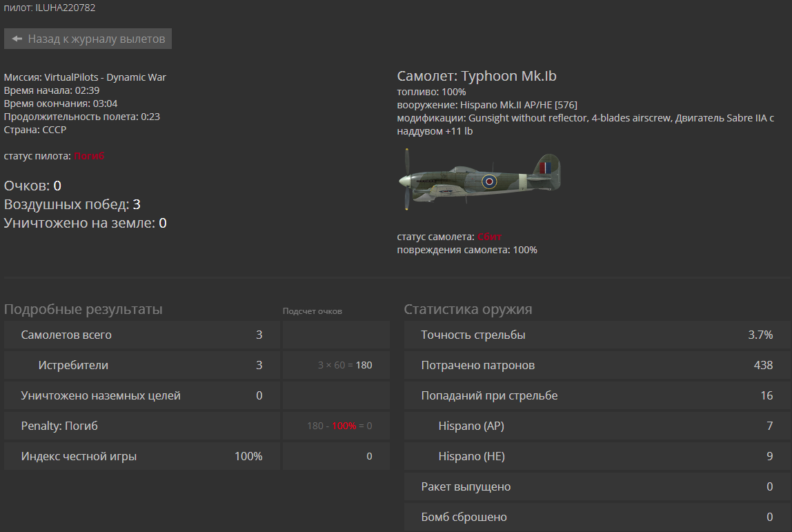Screen dimensions: 792x532
Task: Click 'Уничтожено наземных целей' row
Action: [x=142, y=395]
